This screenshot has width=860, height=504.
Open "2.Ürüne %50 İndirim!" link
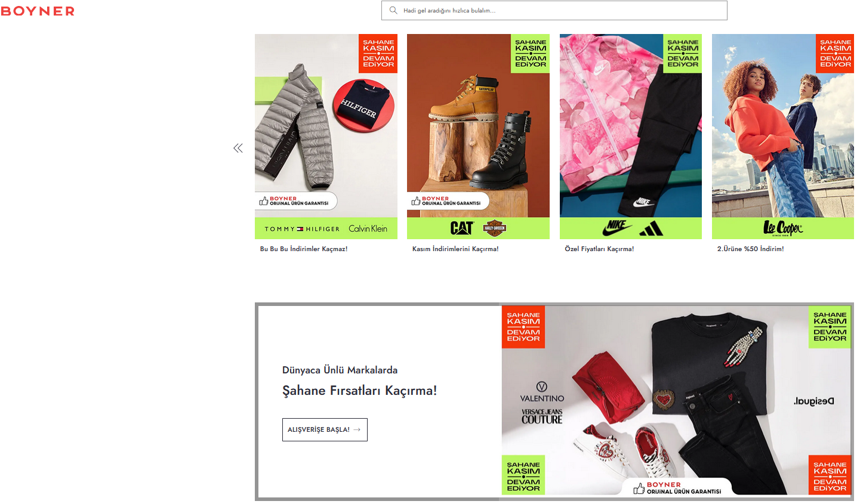pyautogui.click(x=750, y=249)
